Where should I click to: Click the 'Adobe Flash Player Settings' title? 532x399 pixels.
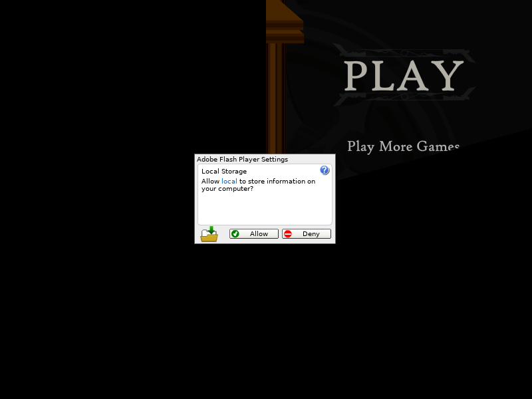click(x=242, y=159)
